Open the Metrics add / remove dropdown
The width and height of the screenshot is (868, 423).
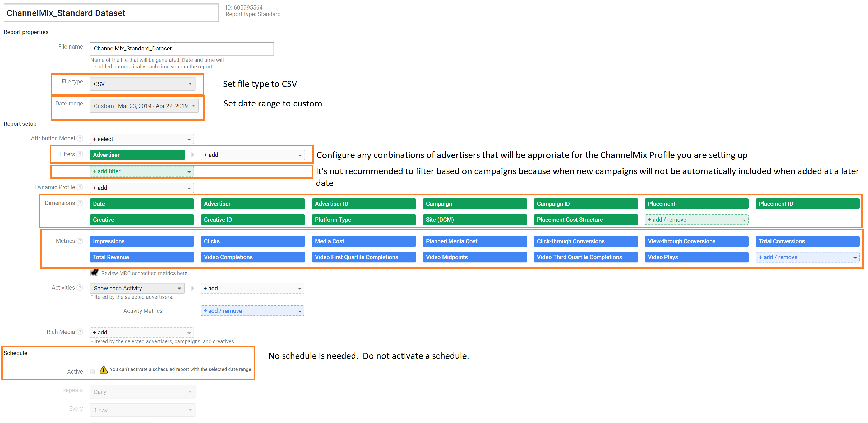(807, 257)
